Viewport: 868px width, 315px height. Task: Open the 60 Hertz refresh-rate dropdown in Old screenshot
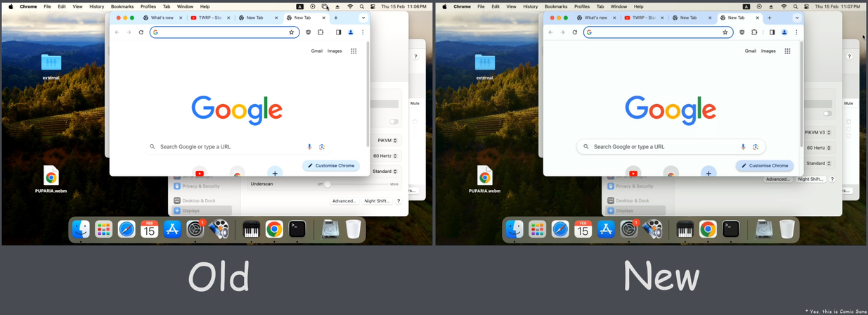385,156
